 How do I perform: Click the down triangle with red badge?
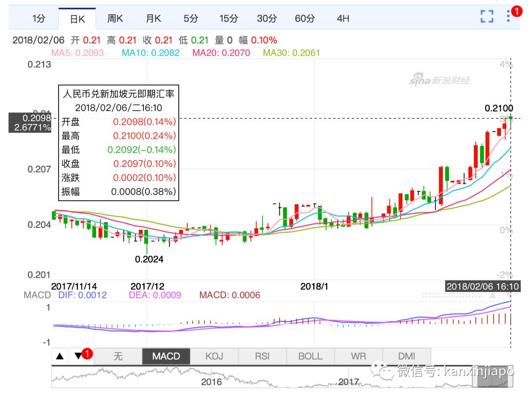click(x=78, y=356)
